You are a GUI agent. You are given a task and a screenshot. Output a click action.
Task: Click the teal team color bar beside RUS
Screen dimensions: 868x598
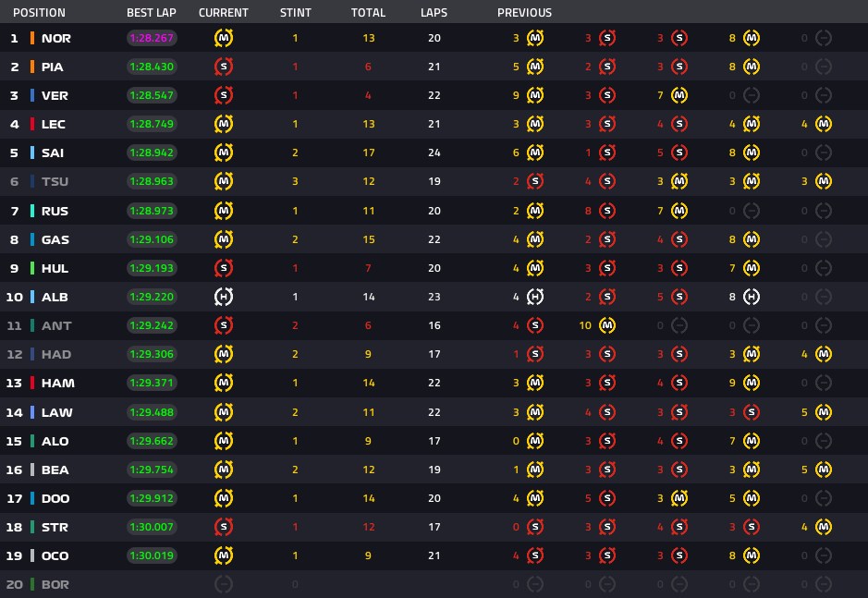[x=32, y=211]
